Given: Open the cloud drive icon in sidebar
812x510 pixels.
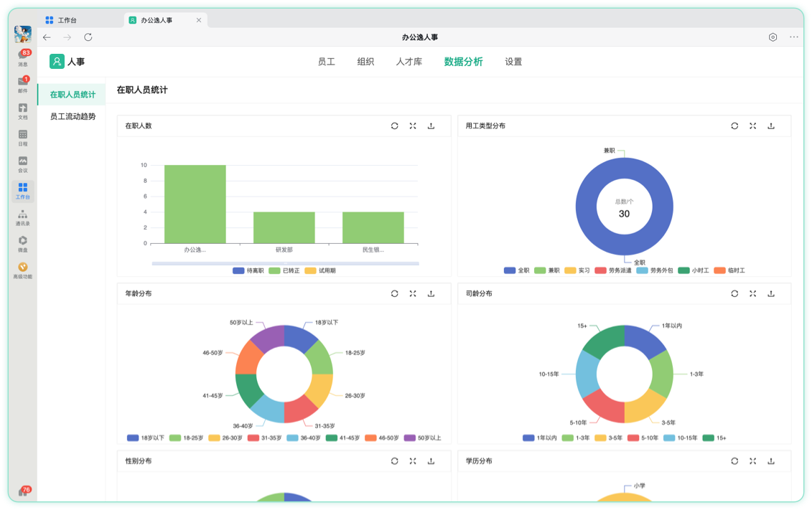Looking at the screenshot, I should (23, 244).
